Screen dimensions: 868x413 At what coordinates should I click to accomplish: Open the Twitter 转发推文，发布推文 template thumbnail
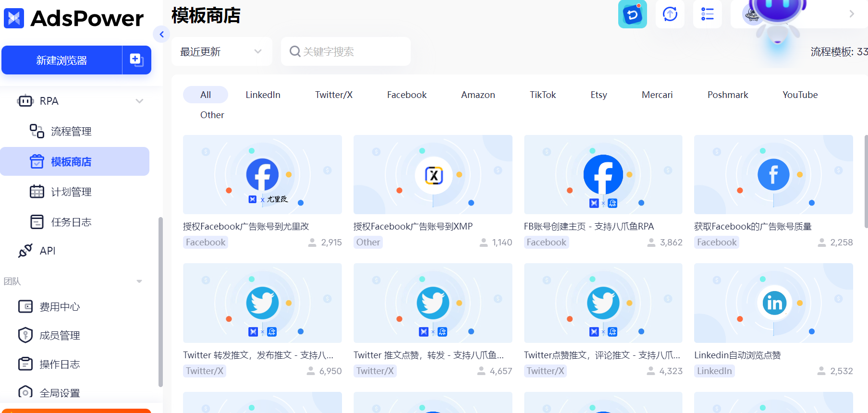[x=262, y=303]
